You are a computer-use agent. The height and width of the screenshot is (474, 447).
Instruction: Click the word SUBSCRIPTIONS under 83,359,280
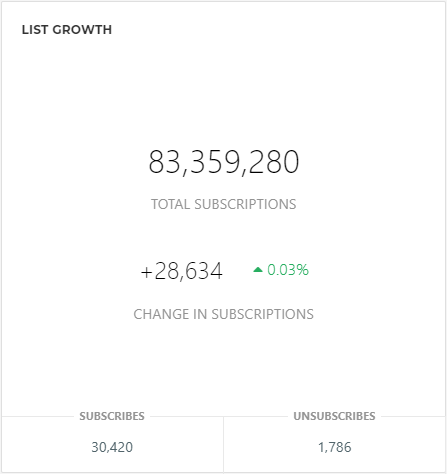[x=245, y=204]
